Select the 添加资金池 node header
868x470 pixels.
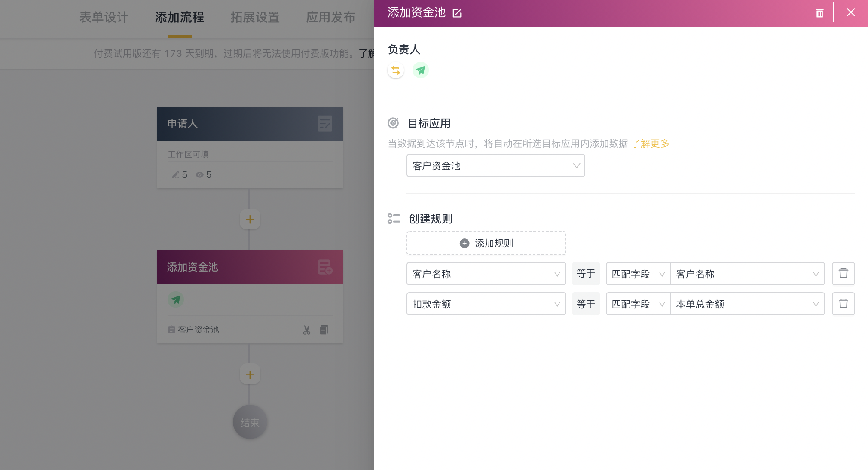click(x=250, y=267)
